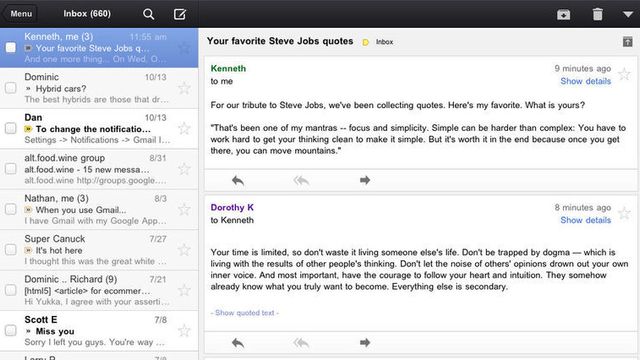Viewport: 640px width, 360px height.
Task: Open the When you use Gmail conversation
Action: pyautogui.click(x=99, y=209)
